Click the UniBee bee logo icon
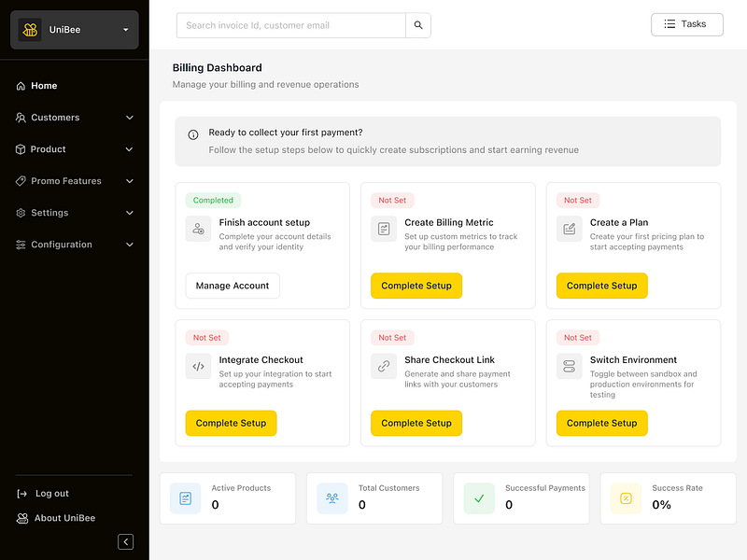 30,30
